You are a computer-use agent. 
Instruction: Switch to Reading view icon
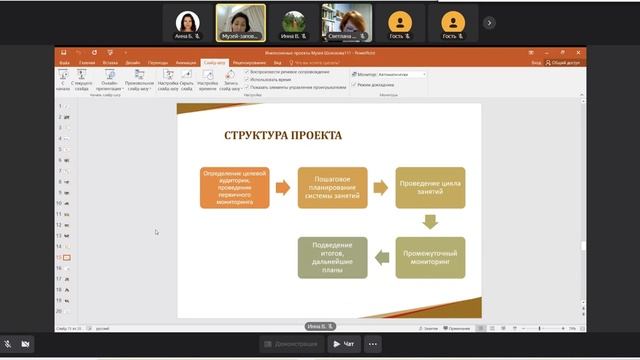503,328
